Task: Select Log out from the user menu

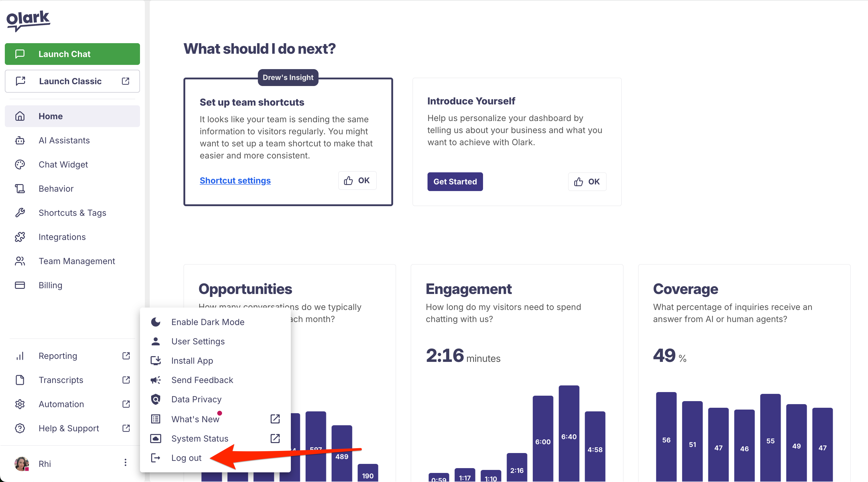Action: [186, 458]
